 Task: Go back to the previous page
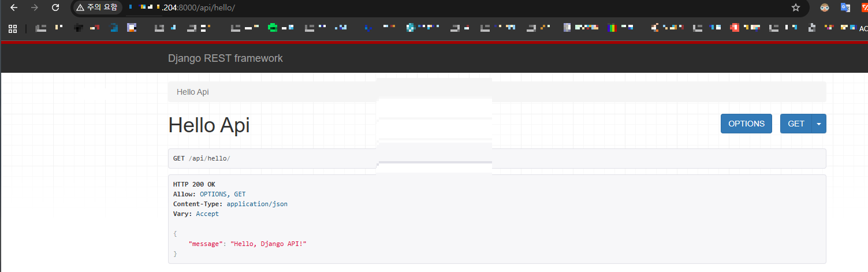(x=14, y=8)
